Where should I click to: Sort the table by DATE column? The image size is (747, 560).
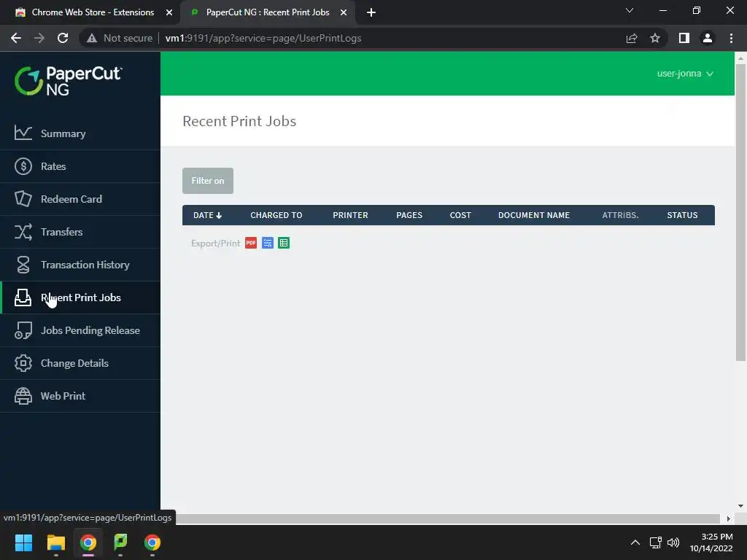207,215
